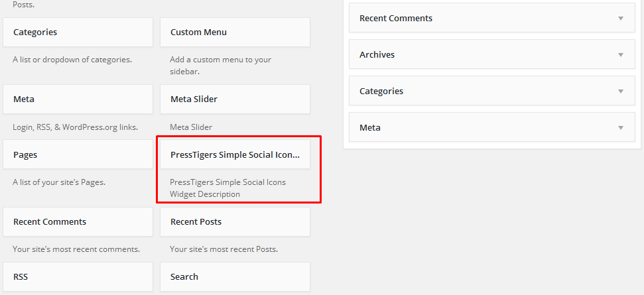644x295 pixels.
Task: Expand the Archives widget dropdown arrow
Action: coord(621,55)
